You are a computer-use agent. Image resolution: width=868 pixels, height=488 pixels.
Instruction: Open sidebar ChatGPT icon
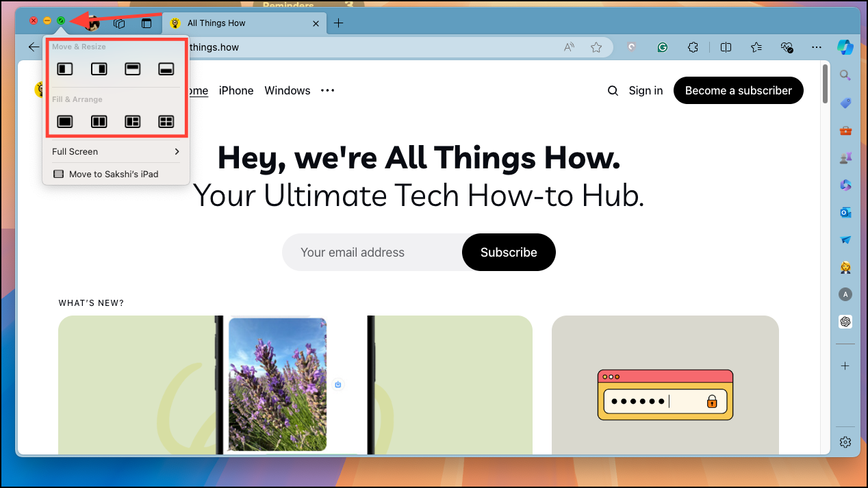tap(845, 322)
